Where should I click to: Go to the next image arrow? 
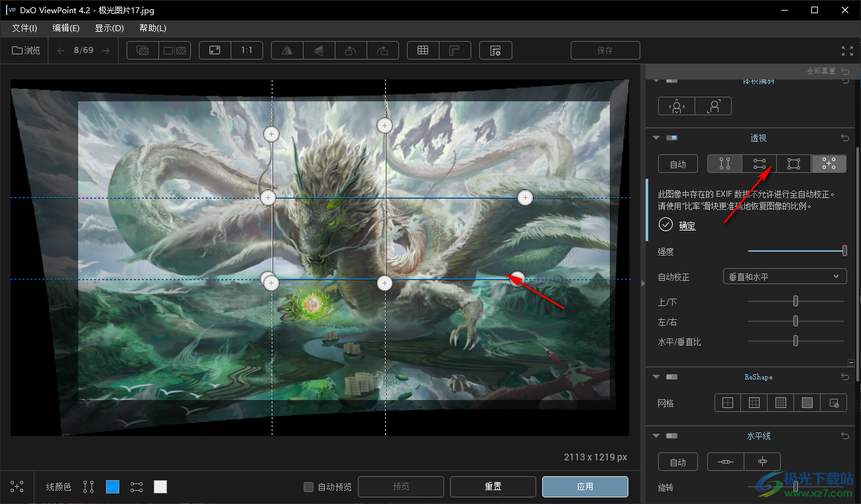(x=106, y=50)
